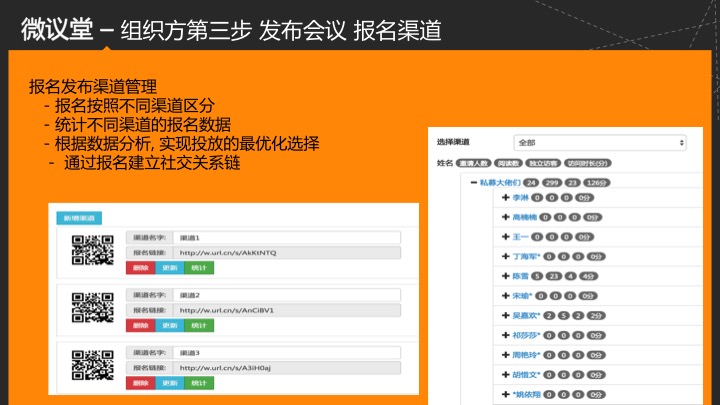
Task: Expand the 吴嘉欢 entry
Action: click(x=505, y=315)
